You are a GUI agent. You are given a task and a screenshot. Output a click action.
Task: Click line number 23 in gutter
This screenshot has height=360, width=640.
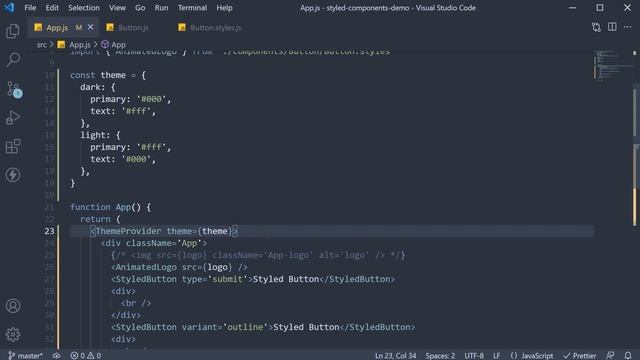pyautogui.click(x=49, y=231)
